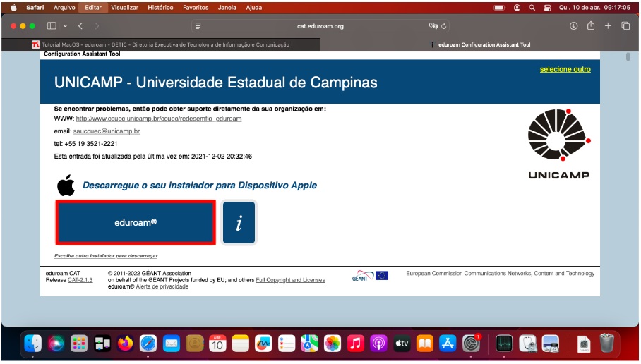Viewport: 641px width, 364px height.
Task: Click the GÉANT logo in footer
Action: [363, 276]
